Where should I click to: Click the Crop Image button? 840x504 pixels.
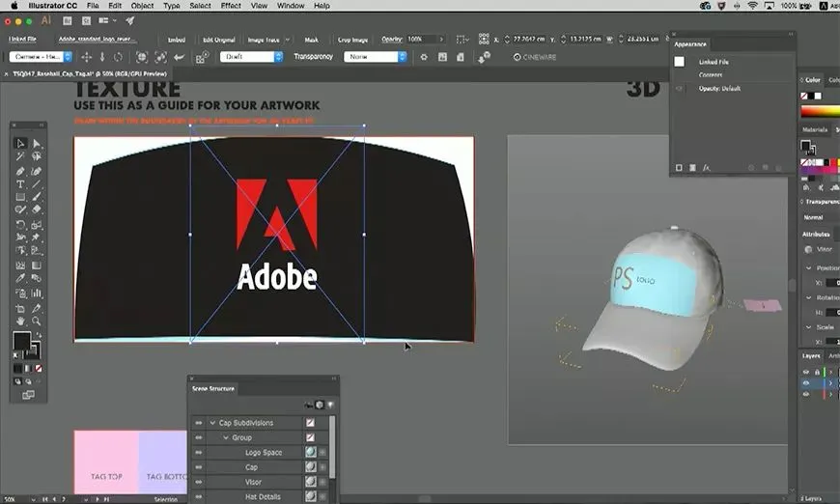352,40
